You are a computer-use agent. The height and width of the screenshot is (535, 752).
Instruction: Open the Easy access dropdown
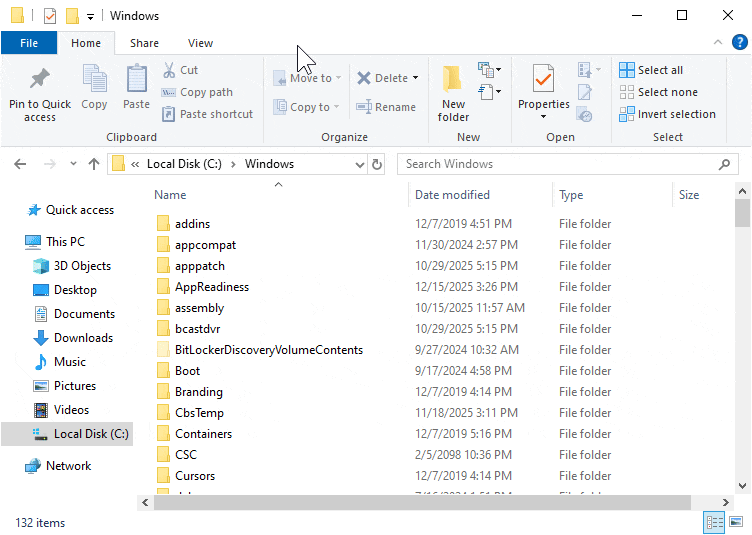(x=489, y=92)
